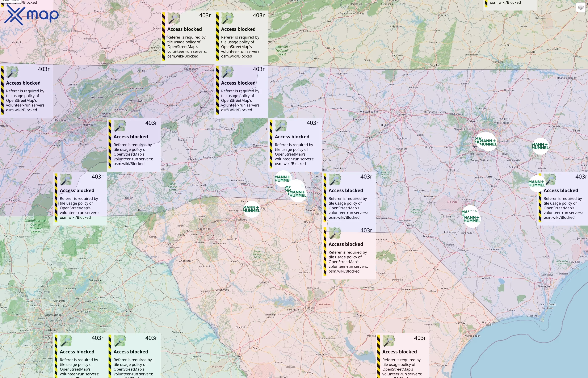Click the Florence city label
This screenshot has height=378, width=588.
coord(406,289)
